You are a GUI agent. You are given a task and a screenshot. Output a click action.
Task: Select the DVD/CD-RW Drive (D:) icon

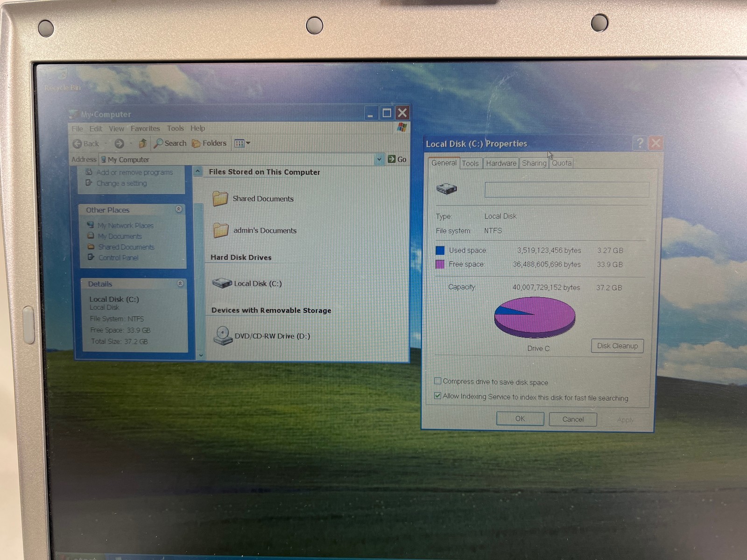point(223,336)
